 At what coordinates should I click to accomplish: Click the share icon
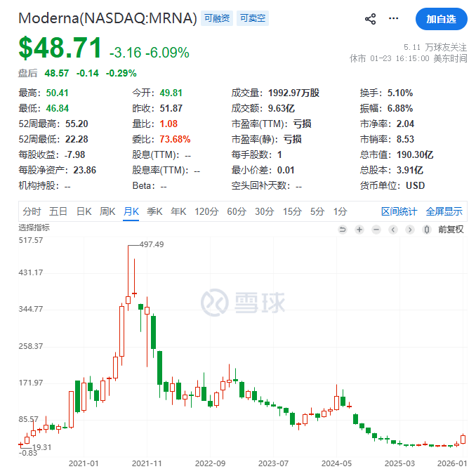[370, 19]
